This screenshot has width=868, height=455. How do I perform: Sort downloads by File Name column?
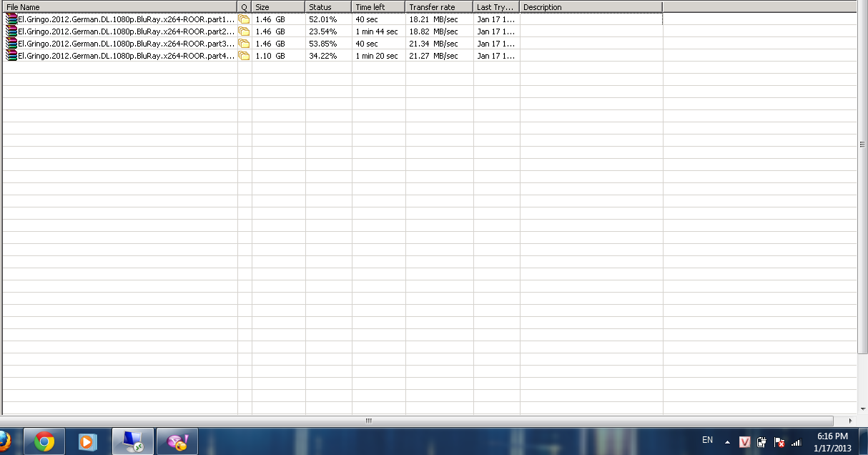pos(120,7)
